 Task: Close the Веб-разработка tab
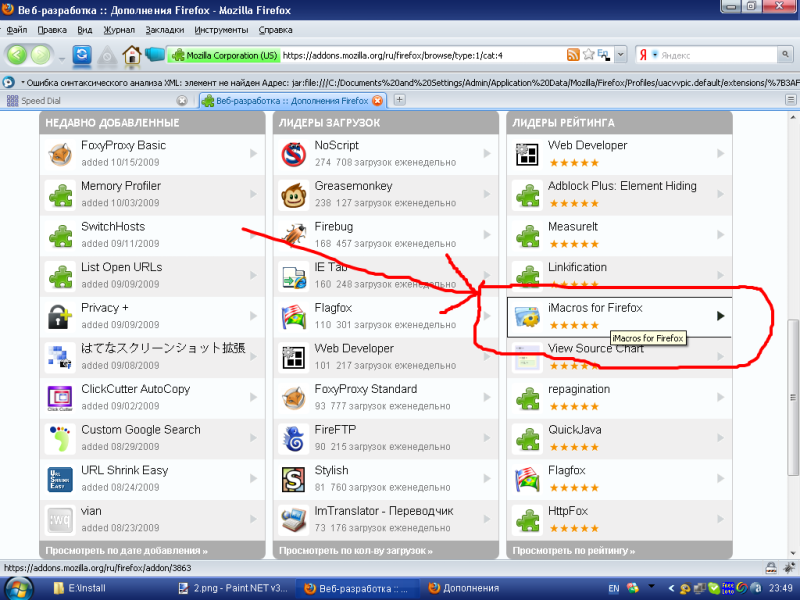point(378,101)
